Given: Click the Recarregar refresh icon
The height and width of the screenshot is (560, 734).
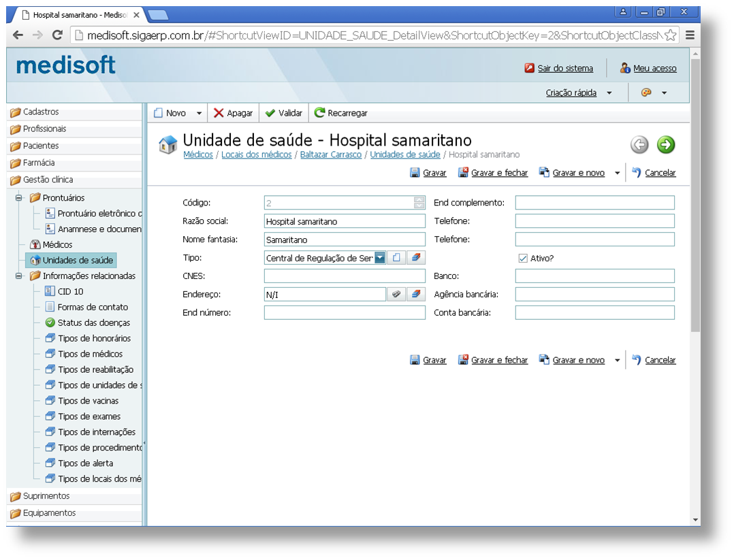Looking at the screenshot, I should (x=319, y=113).
